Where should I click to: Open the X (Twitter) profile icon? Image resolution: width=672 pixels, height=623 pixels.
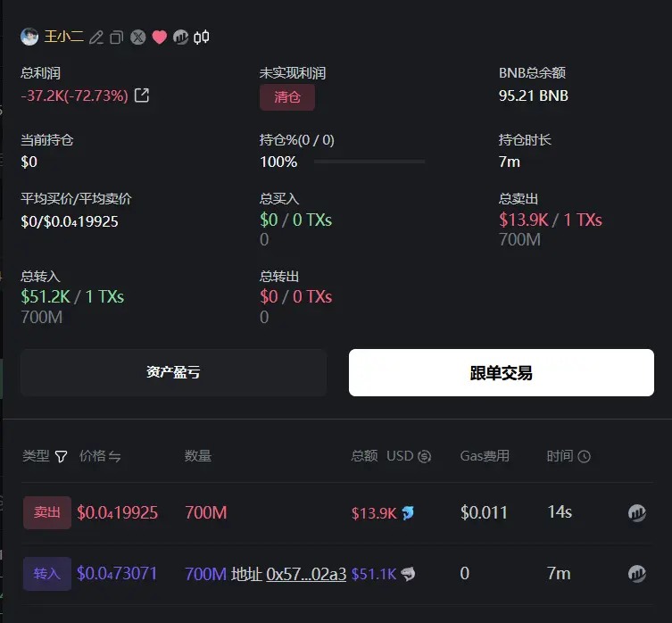pos(138,37)
